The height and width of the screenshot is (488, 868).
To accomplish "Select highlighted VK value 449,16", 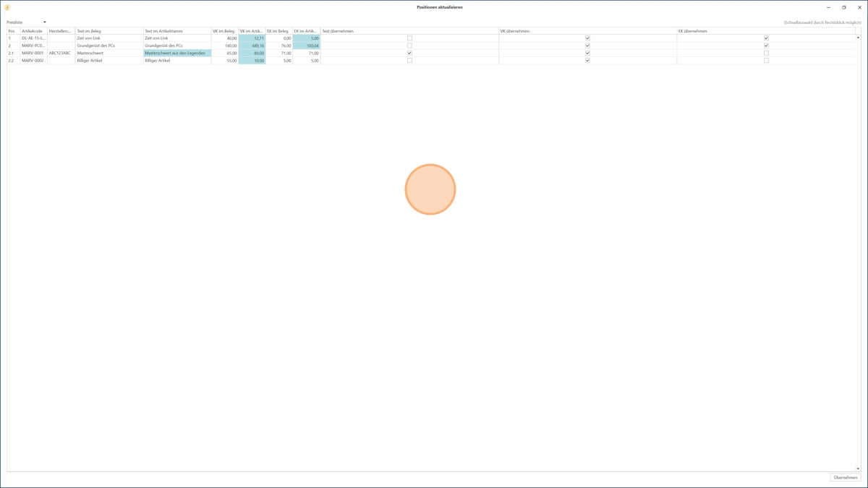I will pyautogui.click(x=252, y=46).
